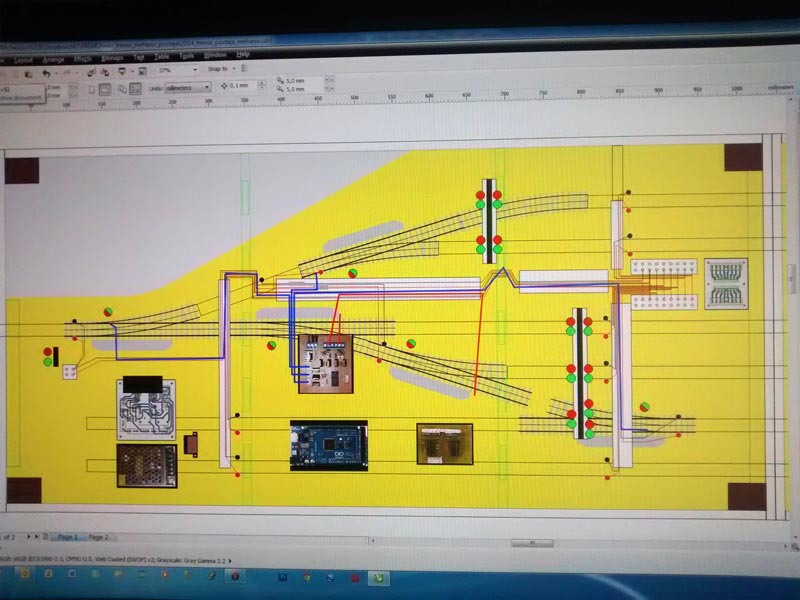Open the Arrange menu
The width and height of the screenshot is (800, 600).
point(53,59)
